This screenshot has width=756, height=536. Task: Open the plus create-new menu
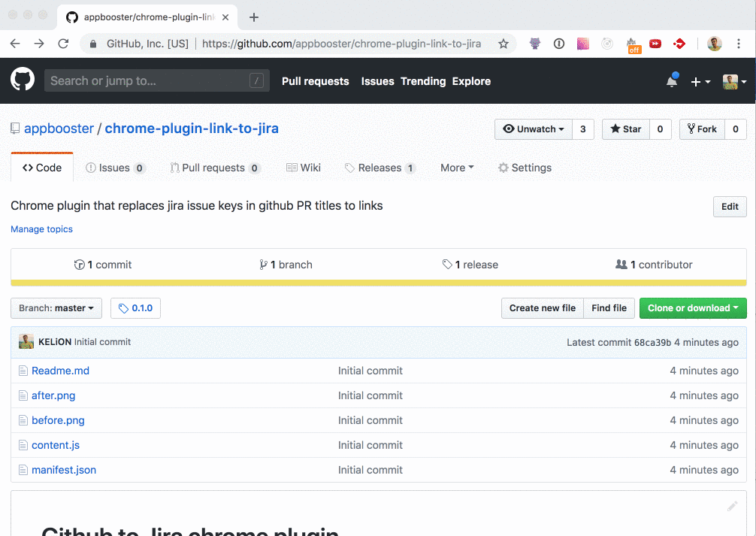[x=700, y=81]
